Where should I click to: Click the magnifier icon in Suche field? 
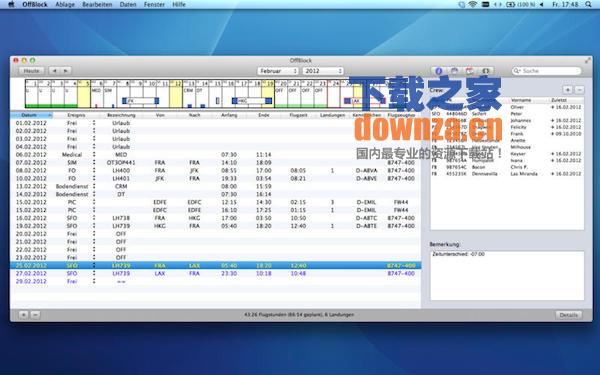[517, 71]
